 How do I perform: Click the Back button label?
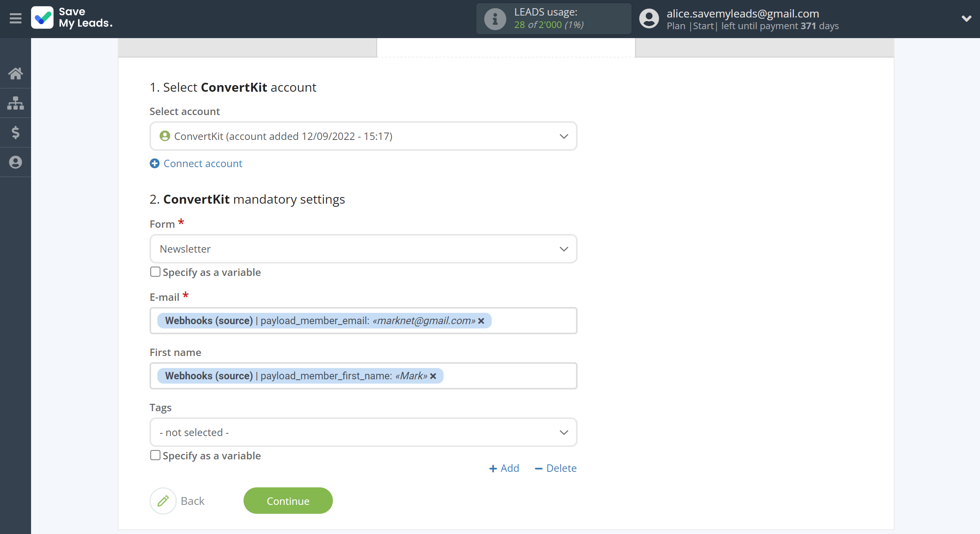point(193,501)
